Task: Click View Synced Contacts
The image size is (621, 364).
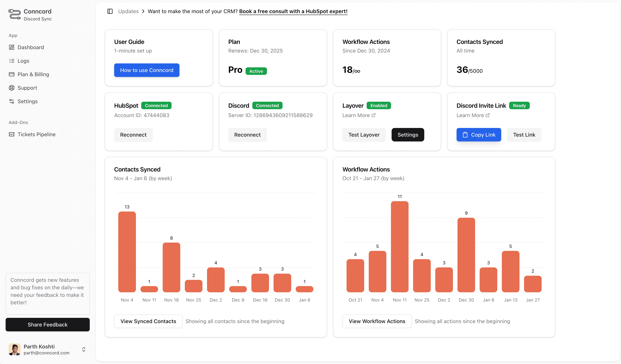Action: (x=148, y=321)
